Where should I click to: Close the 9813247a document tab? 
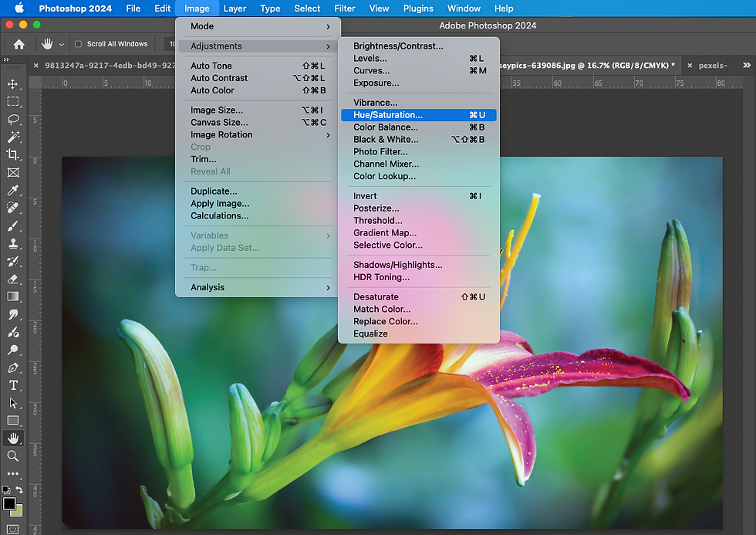(36, 65)
